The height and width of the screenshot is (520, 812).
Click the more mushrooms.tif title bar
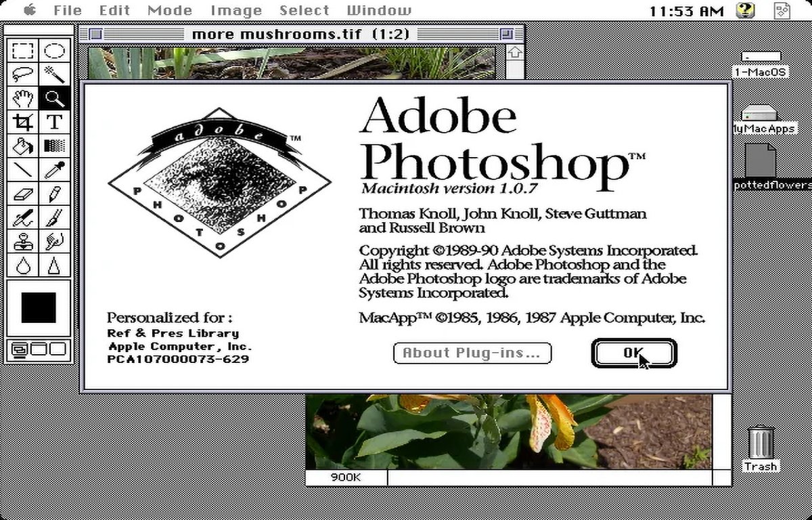tap(302, 34)
